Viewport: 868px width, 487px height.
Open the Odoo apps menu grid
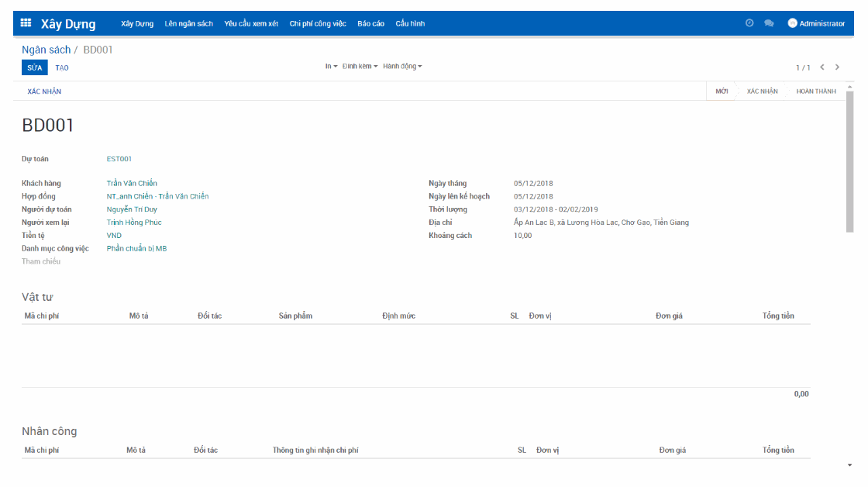pos(25,22)
